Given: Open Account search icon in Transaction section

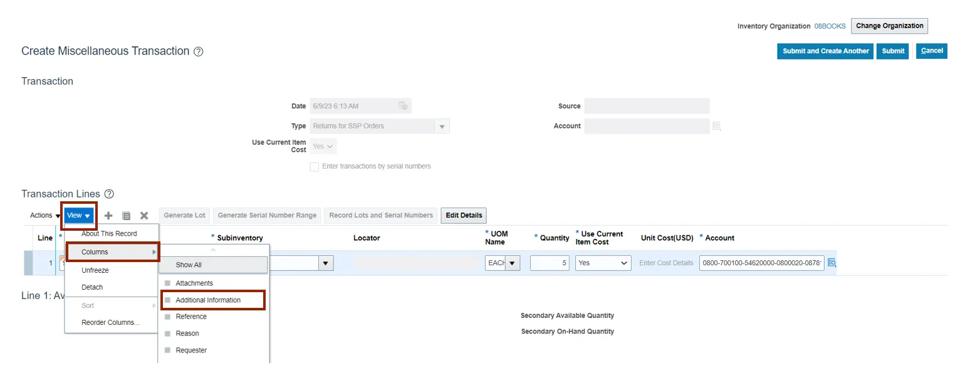Looking at the screenshot, I should (x=717, y=126).
